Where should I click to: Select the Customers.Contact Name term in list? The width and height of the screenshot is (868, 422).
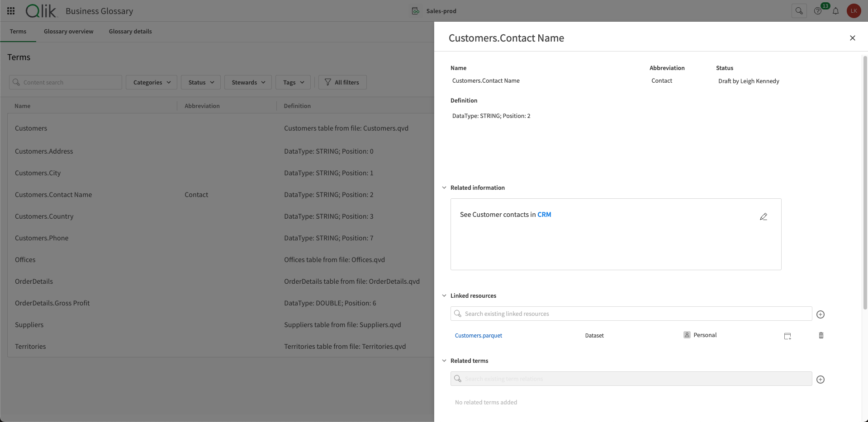click(53, 195)
